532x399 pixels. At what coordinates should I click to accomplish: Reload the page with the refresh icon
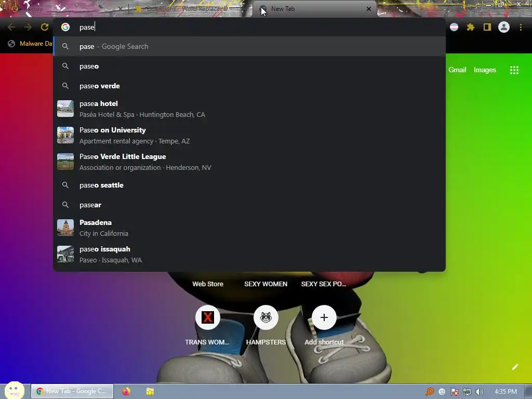tap(45, 27)
